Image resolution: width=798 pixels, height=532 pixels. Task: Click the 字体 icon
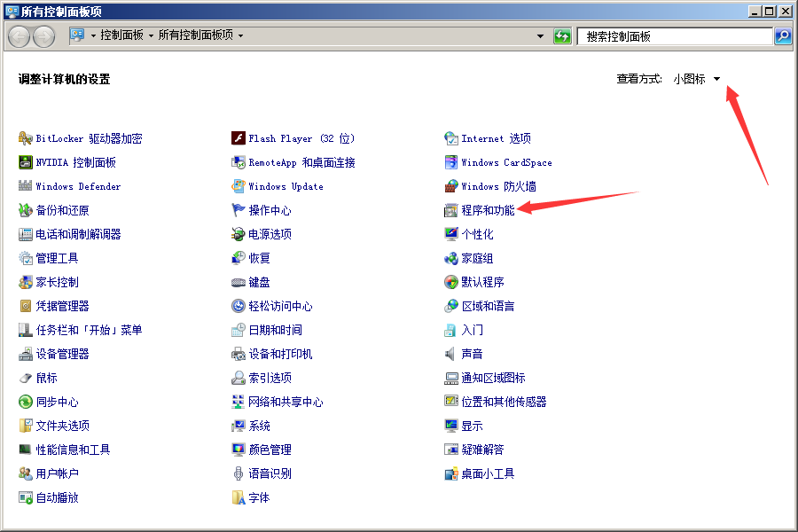click(x=239, y=497)
